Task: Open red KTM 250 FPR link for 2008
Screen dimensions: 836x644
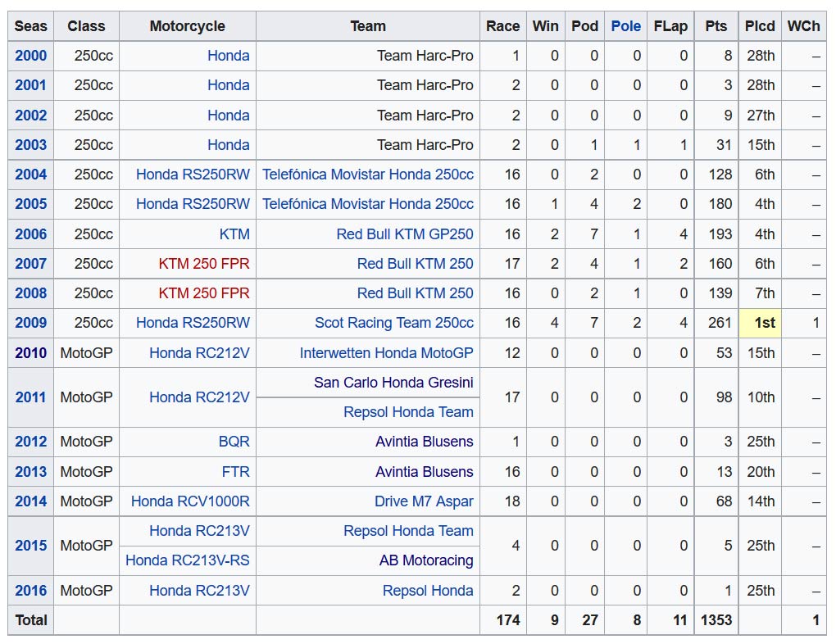Action: 204,293
